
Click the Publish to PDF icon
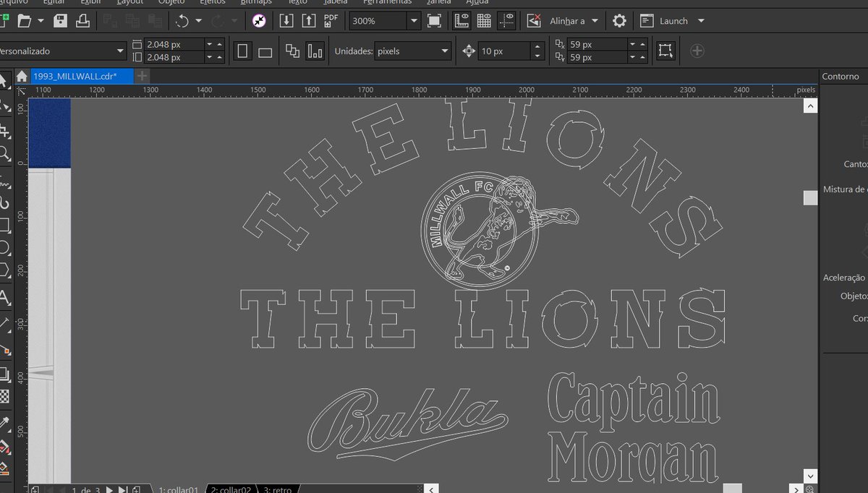coord(331,21)
